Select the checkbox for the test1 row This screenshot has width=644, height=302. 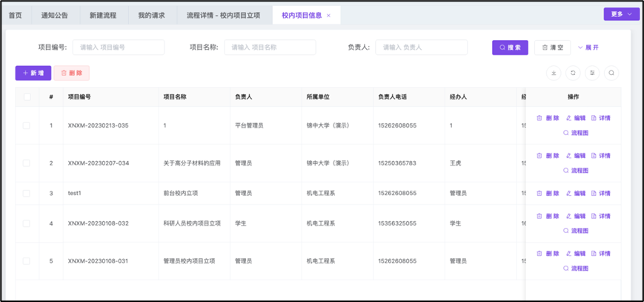pos(27,193)
